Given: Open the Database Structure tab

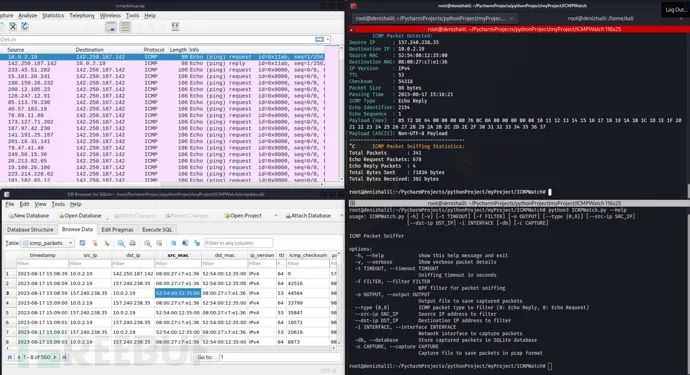Looking at the screenshot, I should (x=30, y=229).
